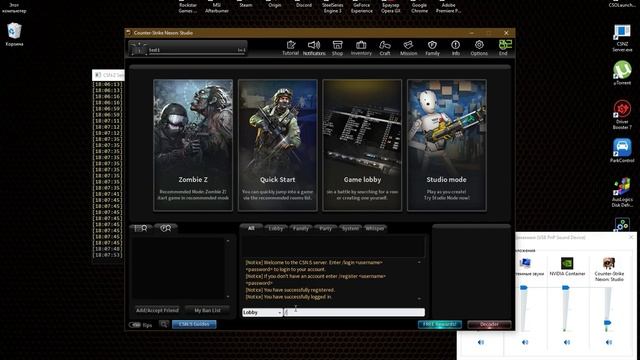Screen dimensions: 640x360
Task: Open the CSN:S Guides button
Action: pos(194,324)
